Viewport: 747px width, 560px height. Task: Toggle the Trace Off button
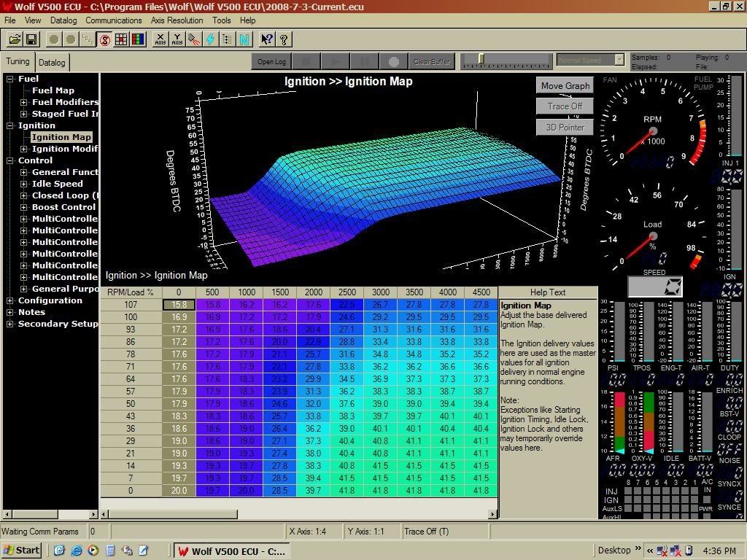(x=565, y=106)
